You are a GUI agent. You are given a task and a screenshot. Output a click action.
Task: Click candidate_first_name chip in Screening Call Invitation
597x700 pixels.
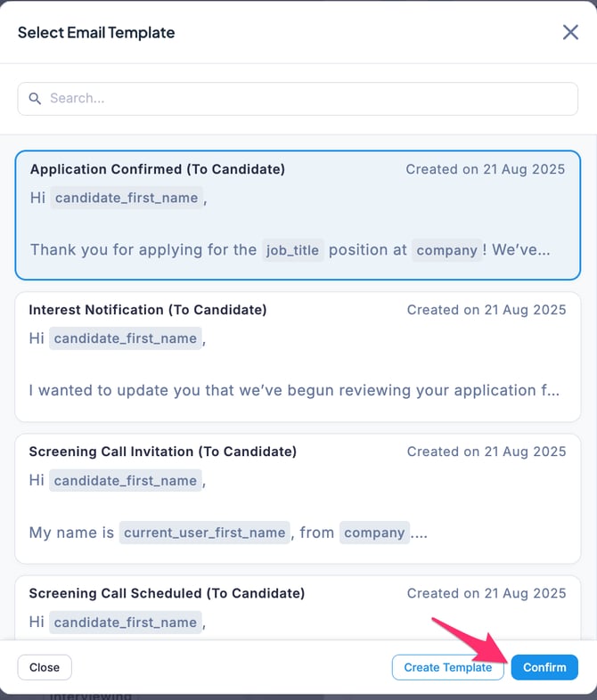point(125,480)
